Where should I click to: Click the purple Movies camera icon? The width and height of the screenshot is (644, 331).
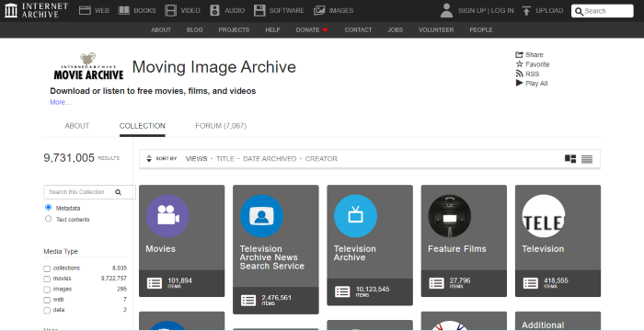(x=167, y=215)
